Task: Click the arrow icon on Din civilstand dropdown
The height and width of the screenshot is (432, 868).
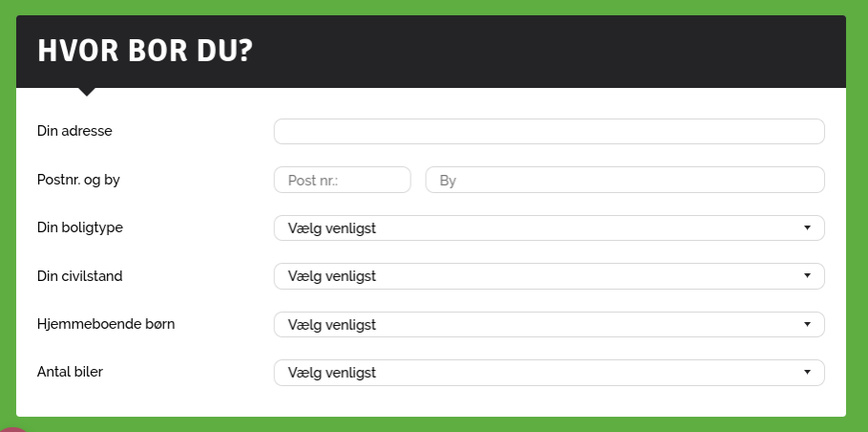Action: click(807, 276)
